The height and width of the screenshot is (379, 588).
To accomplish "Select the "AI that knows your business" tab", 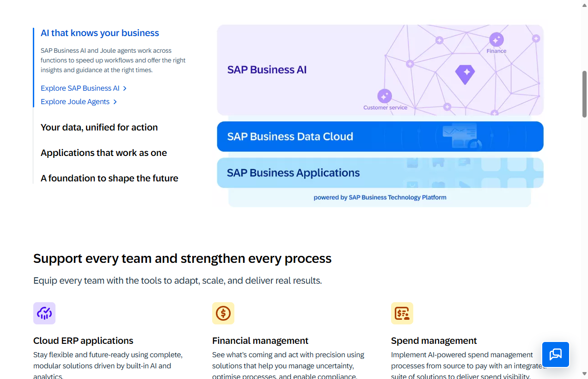I will point(100,33).
